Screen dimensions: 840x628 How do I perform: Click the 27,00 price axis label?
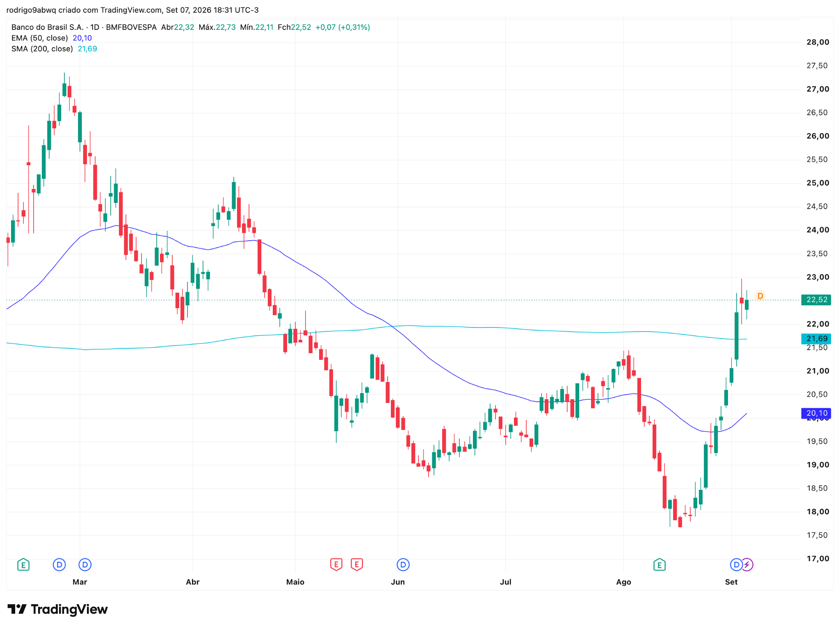click(x=818, y=89)
